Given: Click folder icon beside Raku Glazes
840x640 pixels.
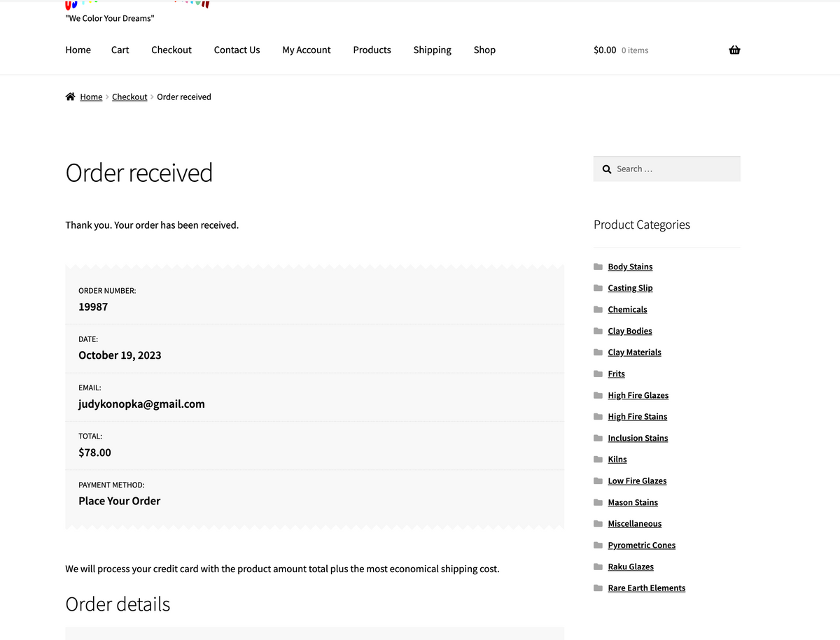Looking at the screenshot, I should coord(598,567).
